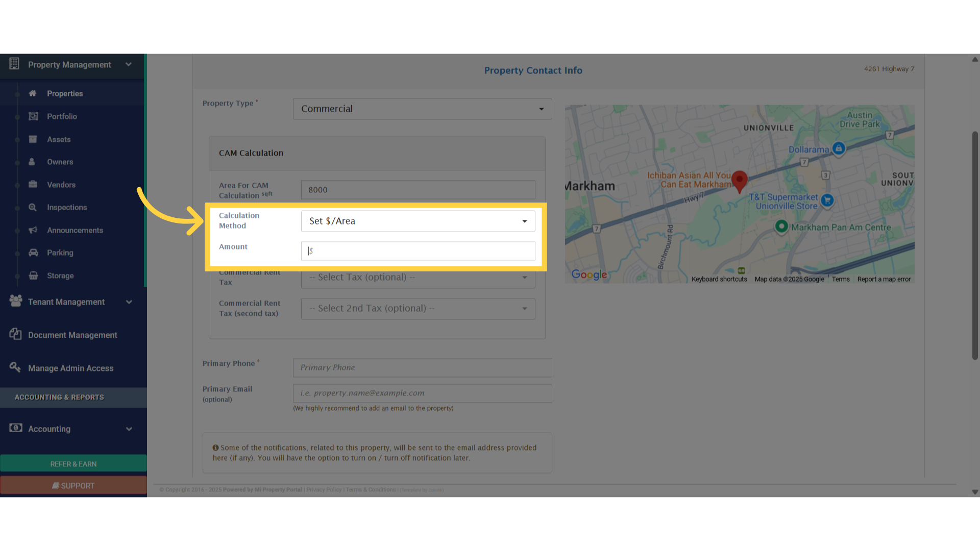
Task: Open the Property Type Commercial dropdown
Action: pos(422,109)
